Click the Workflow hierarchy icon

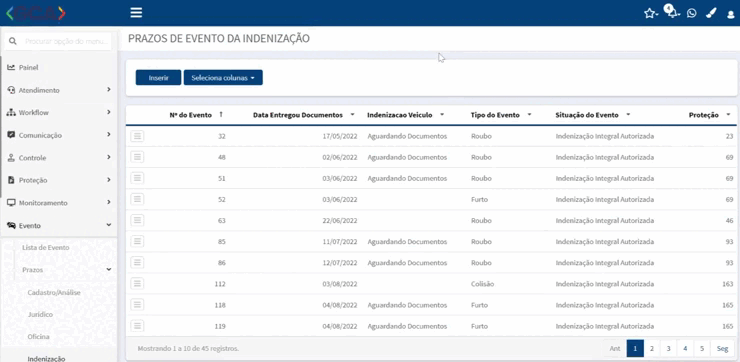point(11,112)
